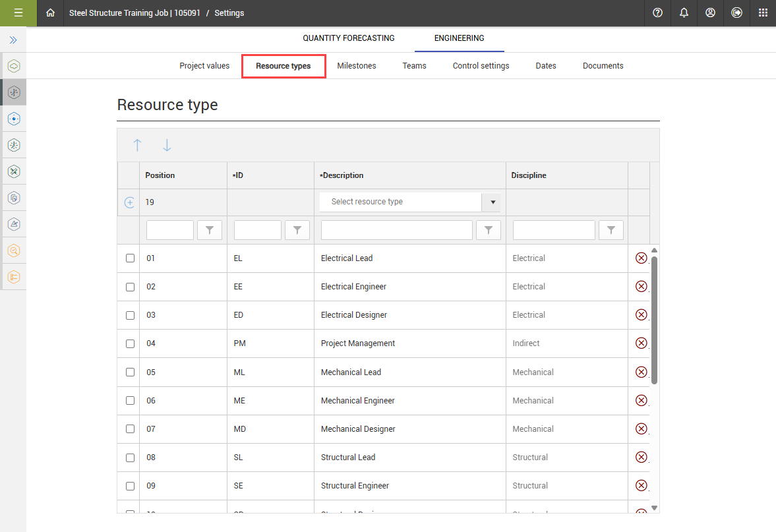Click the Discipline filter text field
776x532 pixels.
coord(554,230)
